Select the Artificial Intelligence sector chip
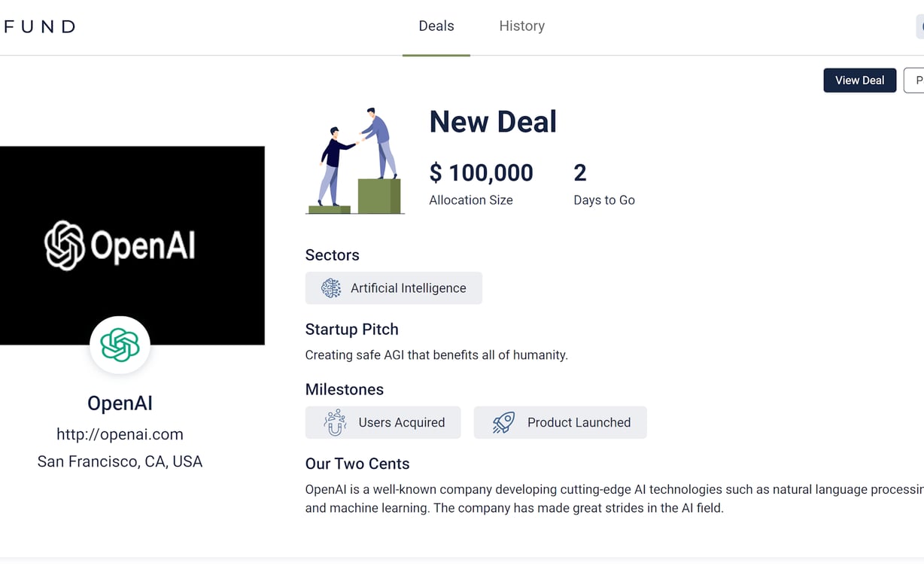Image resolution: width=924 pixels, height=578 pixels. click(394, 287)
